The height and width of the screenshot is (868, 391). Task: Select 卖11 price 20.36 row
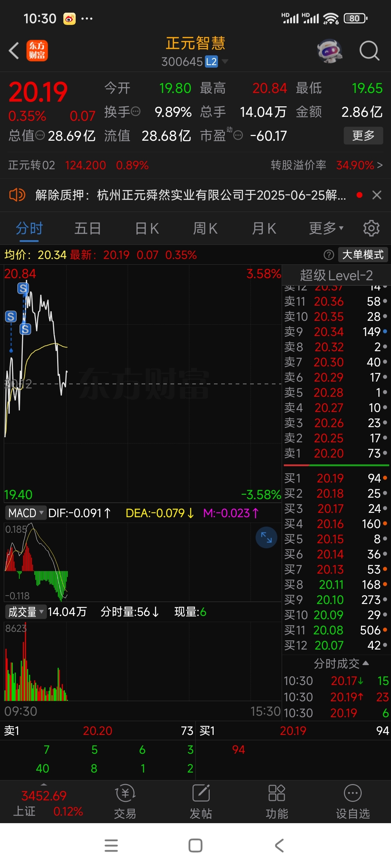click(x=336, y=301)
